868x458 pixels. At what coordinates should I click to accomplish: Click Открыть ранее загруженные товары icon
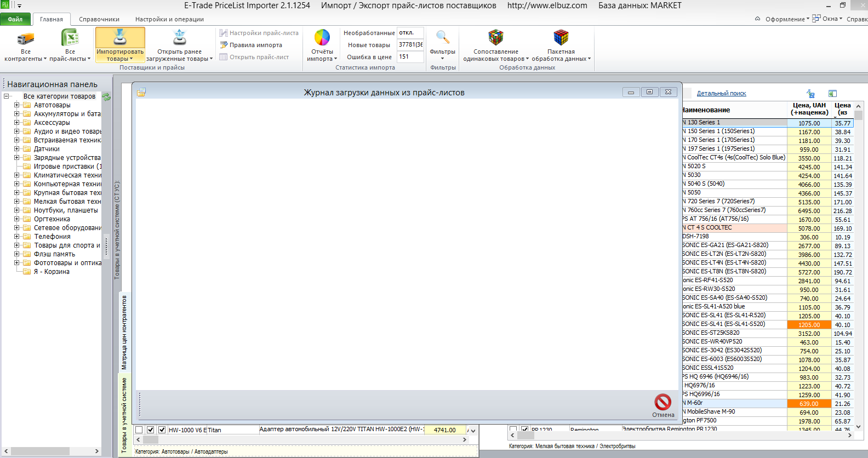point(180,37)
